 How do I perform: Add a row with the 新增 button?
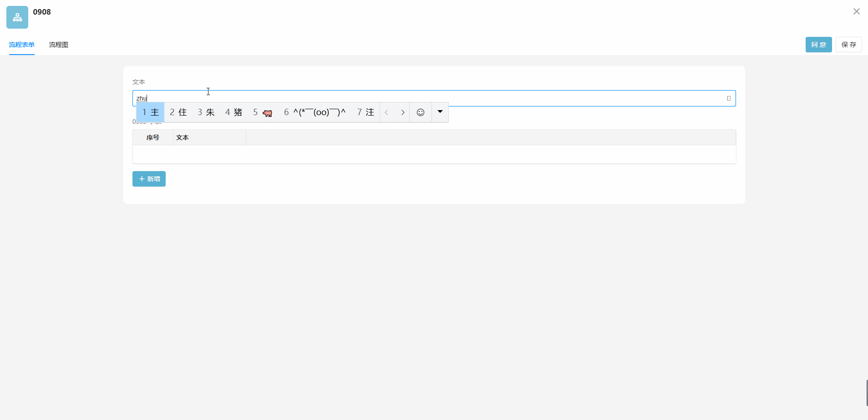tap(149, 179)
